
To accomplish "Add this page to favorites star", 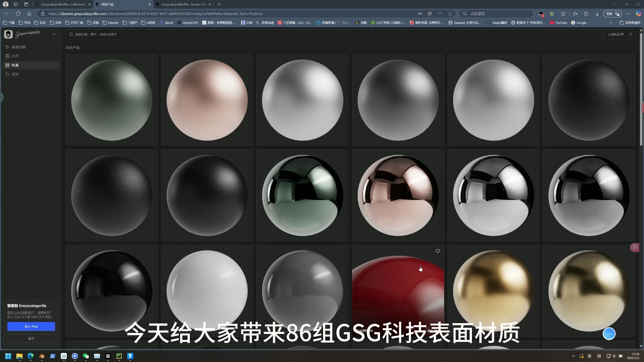I will click(450, 14).
